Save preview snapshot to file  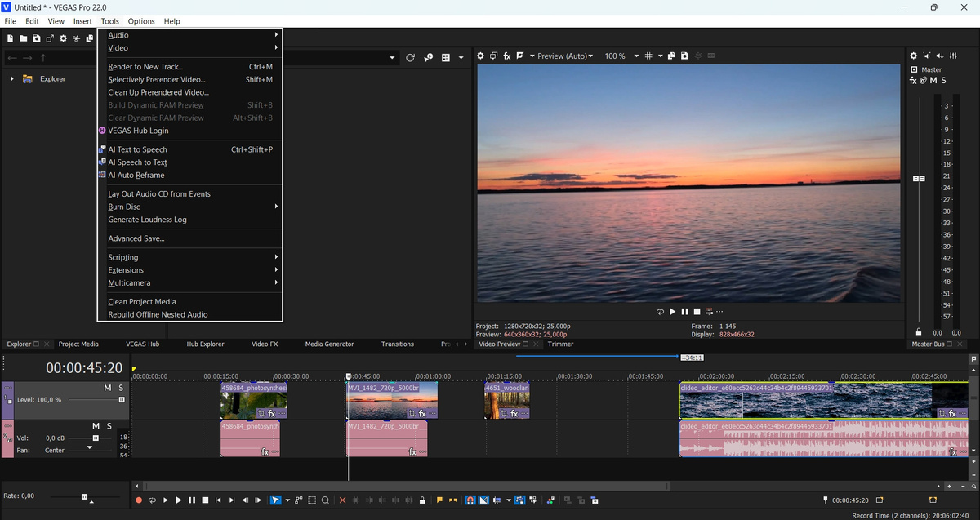pyautogui.click(x=684, y=56)
